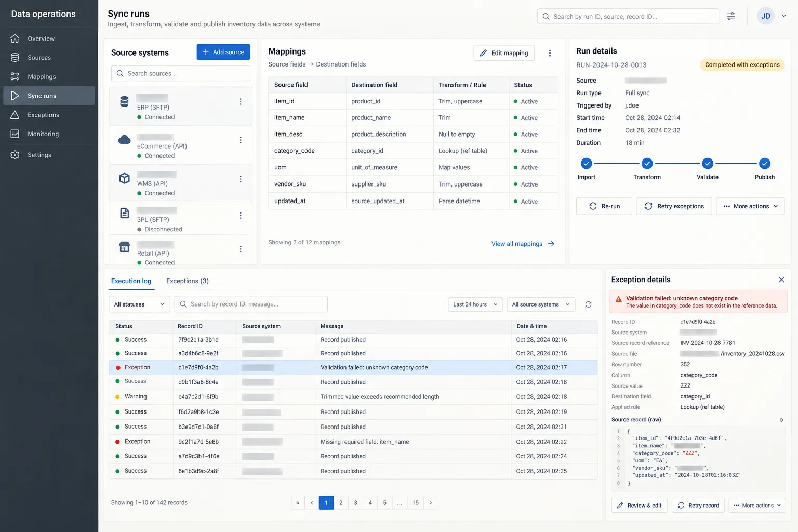798x532 pixels.
Task: Open Sources in sidebar
Action: click(x=49, y=58)
